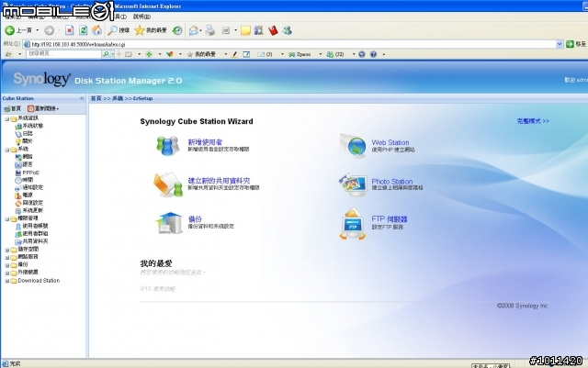
Task: Collapse the Cube Station side panel
Action: [x=82, y=98]
